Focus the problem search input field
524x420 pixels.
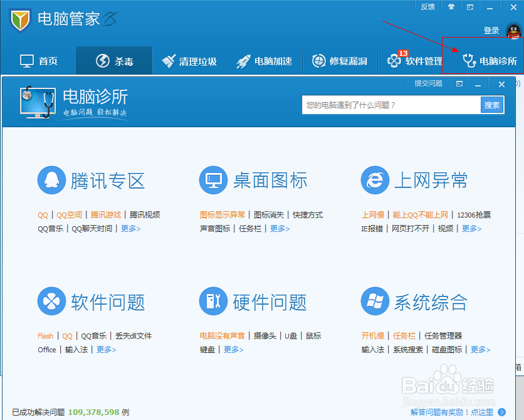pyautogui.click(x=391, y=105)
